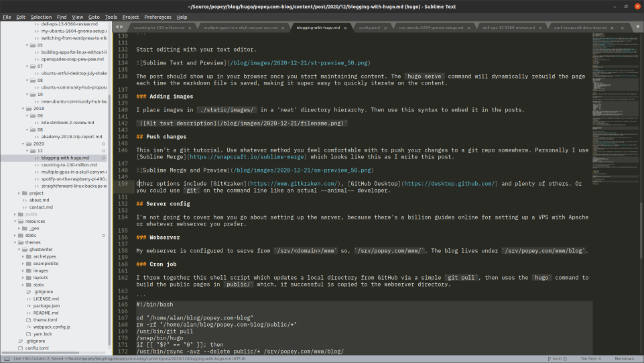Go to next tab using right tab arrow
This screenshot has height=363, width=644.
coord(121,27)
